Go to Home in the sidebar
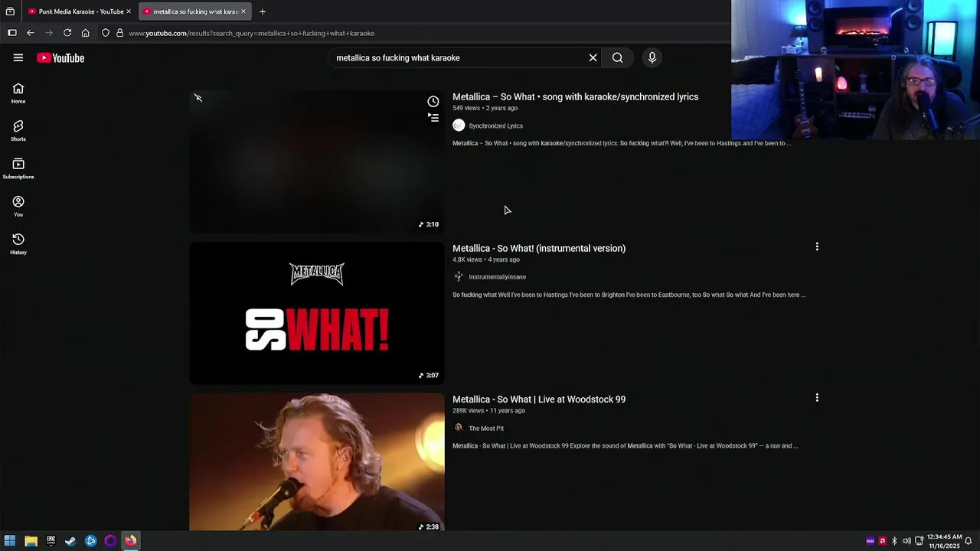 [18, 93]
